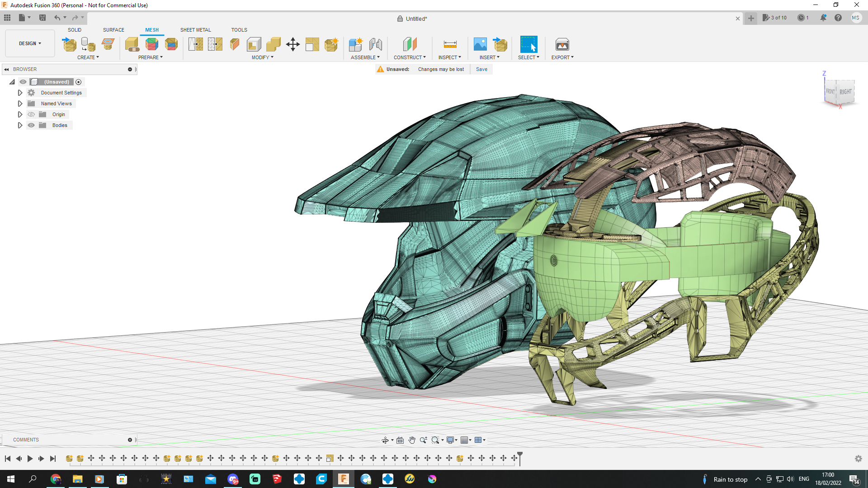868x488 pixels.
Task: Activate the radio button next to (Unsaved) component
Action: pos(79,82)
